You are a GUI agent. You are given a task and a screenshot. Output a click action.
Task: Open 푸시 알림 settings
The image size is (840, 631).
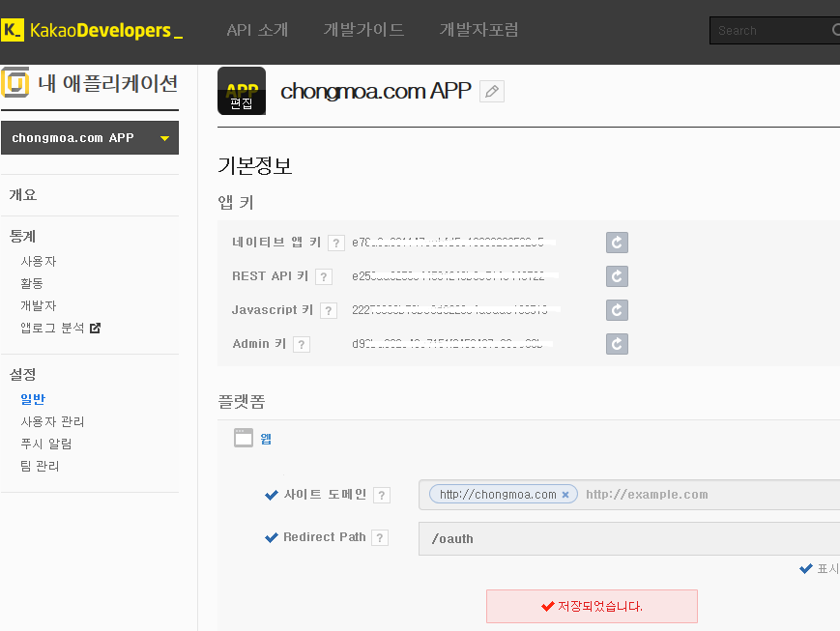pyautogui.click(x=46, y=445)
